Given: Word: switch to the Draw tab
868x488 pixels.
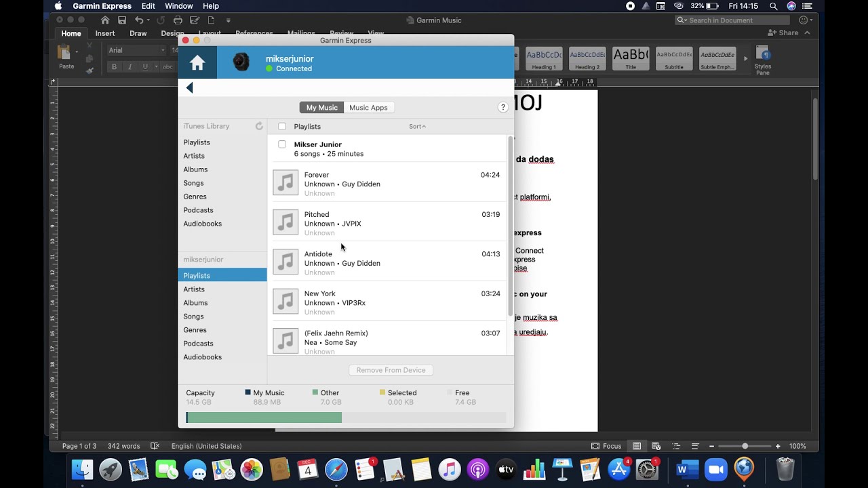Looking at the screenshot, I should click(x=138, y=33).
